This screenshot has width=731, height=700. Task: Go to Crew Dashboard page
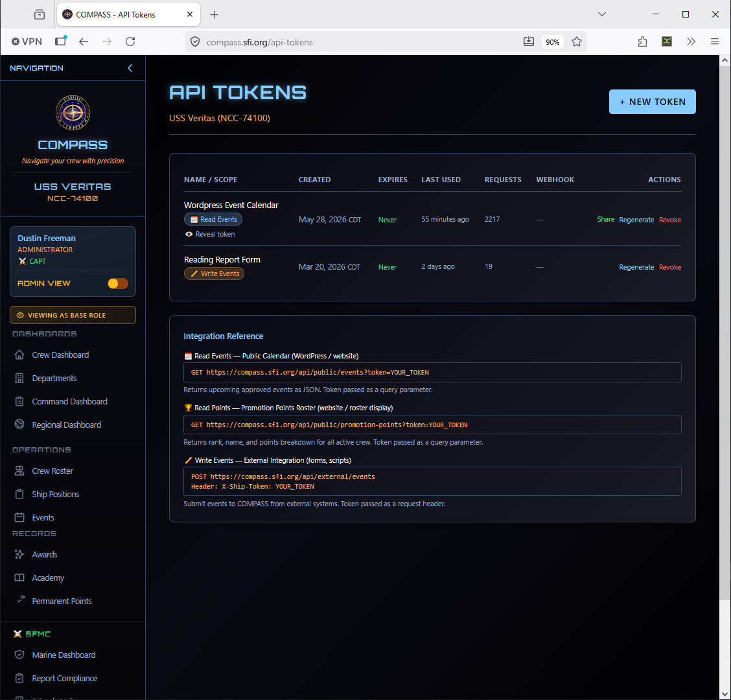coord(60,355)
